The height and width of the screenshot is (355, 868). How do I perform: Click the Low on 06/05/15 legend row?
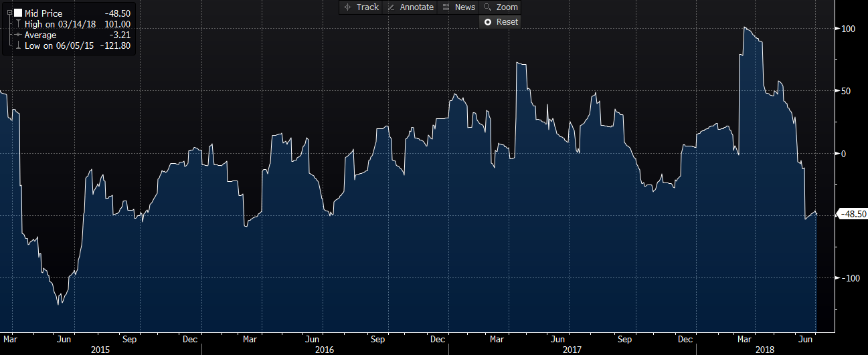point(73,45)
